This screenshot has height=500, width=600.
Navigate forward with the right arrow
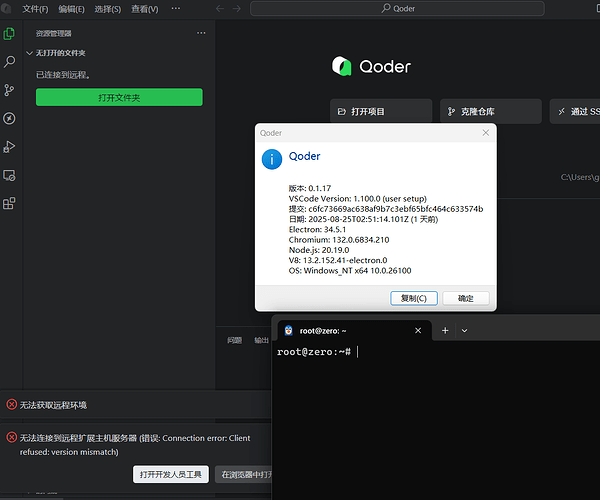click(237, 8)
